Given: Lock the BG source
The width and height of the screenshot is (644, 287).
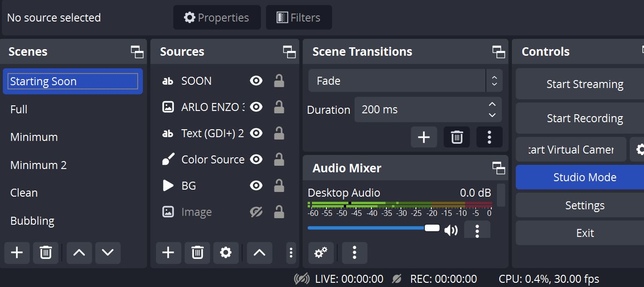Looking at the screenshot, I should [279, 185].
